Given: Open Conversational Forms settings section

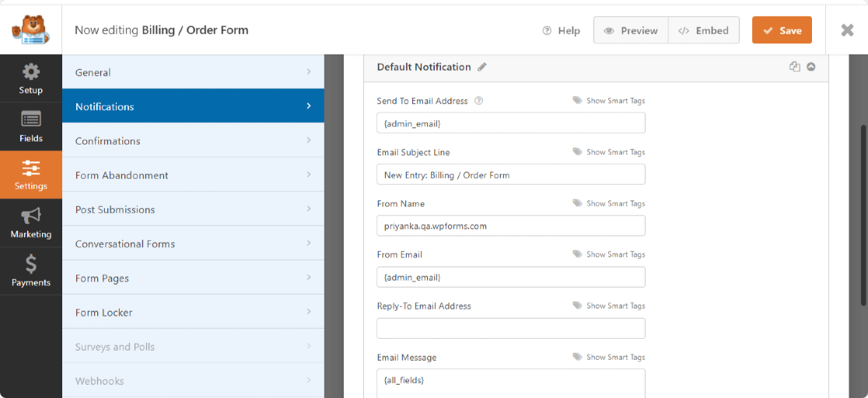Looking at the screenshot, I should (193, 243).
